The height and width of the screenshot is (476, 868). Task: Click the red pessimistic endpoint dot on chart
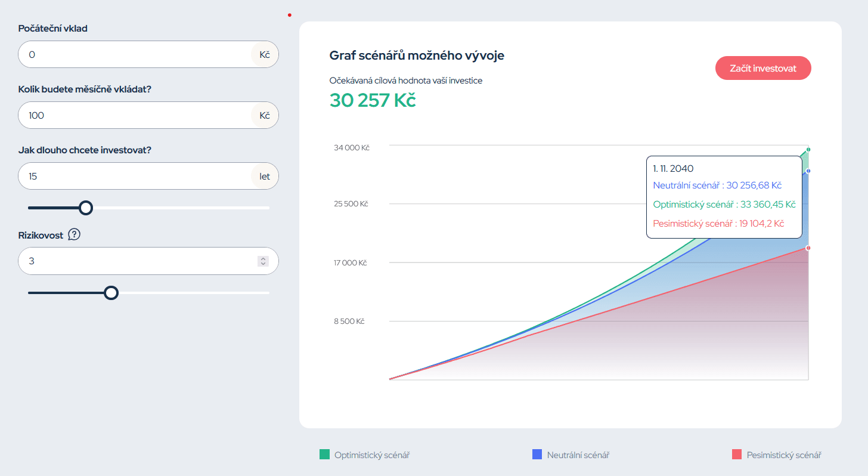click(808, 248)
